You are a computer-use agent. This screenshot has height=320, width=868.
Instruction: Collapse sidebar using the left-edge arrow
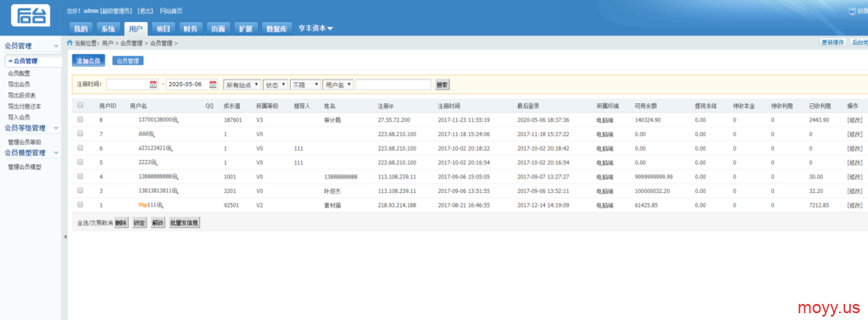pyautogui.click(x=64, y=236)
